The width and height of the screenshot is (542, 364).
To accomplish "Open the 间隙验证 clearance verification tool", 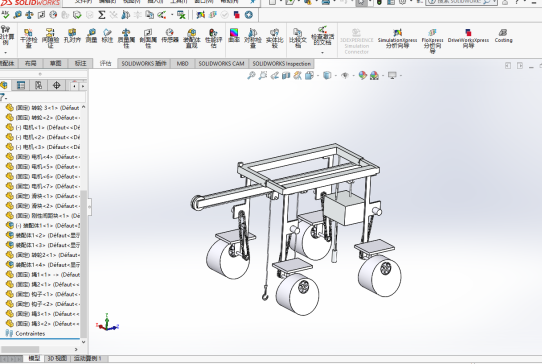I will pyautogui.click(x=50, y=38).
